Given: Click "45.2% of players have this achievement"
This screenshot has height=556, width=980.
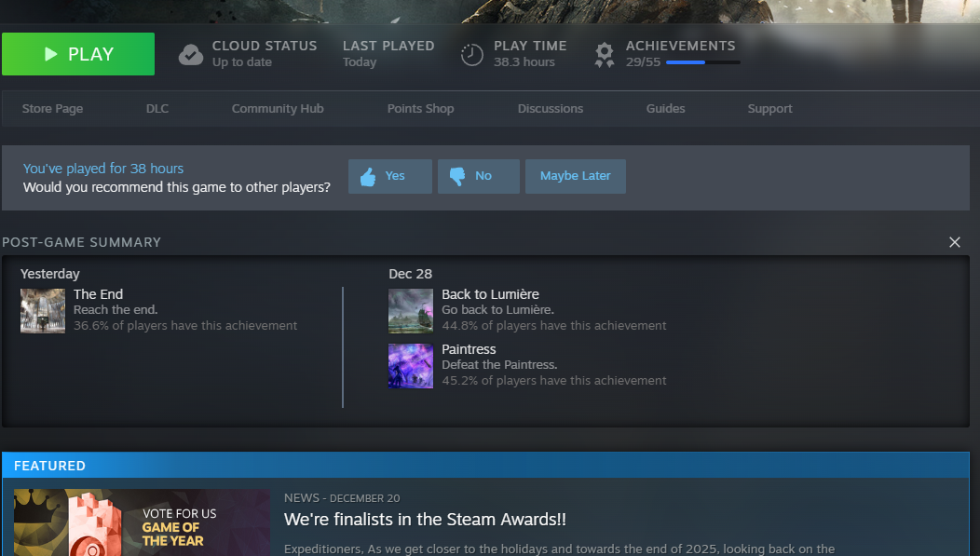Looking at the screenshot, I should (553, 381).
